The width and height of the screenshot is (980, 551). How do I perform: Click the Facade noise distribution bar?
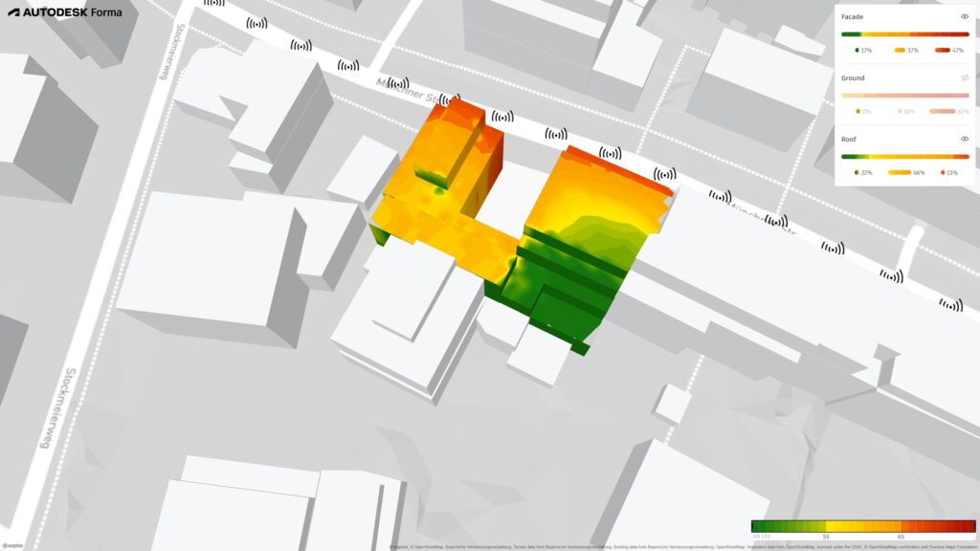(905, 34)
